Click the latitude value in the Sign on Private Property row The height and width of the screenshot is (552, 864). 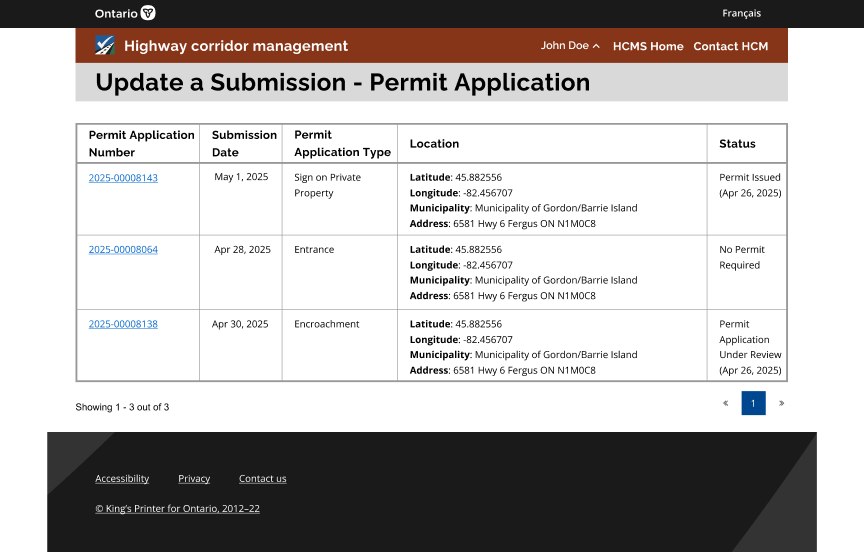479,177
